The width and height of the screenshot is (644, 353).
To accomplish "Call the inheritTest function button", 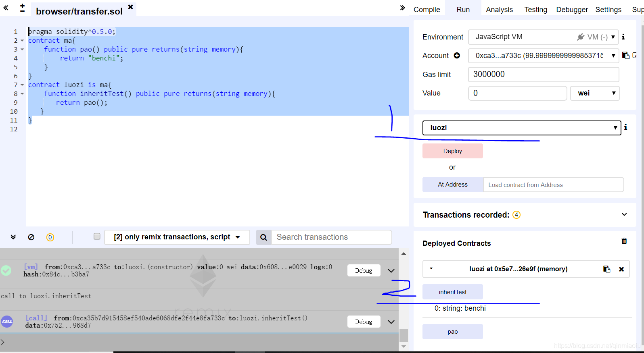I will point(453,292).
